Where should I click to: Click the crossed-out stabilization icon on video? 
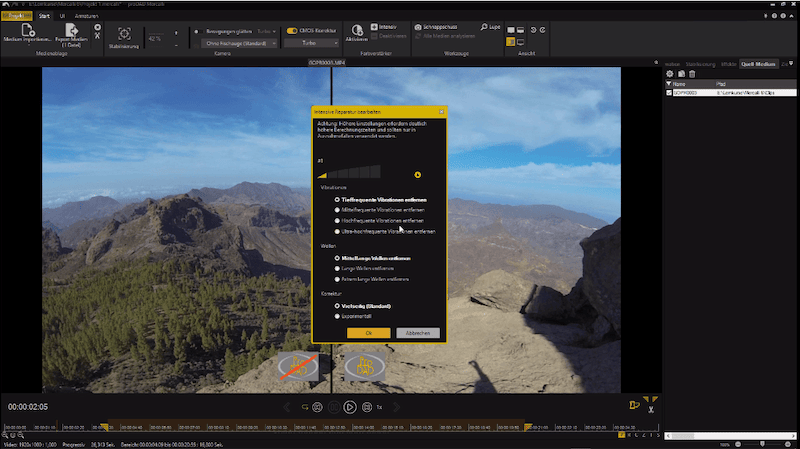(296, 367)
